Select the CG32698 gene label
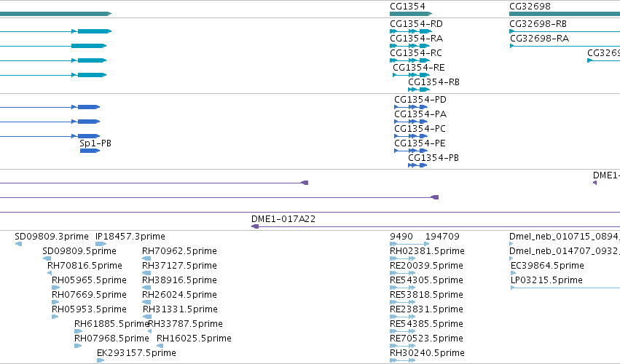 (530, 7)
